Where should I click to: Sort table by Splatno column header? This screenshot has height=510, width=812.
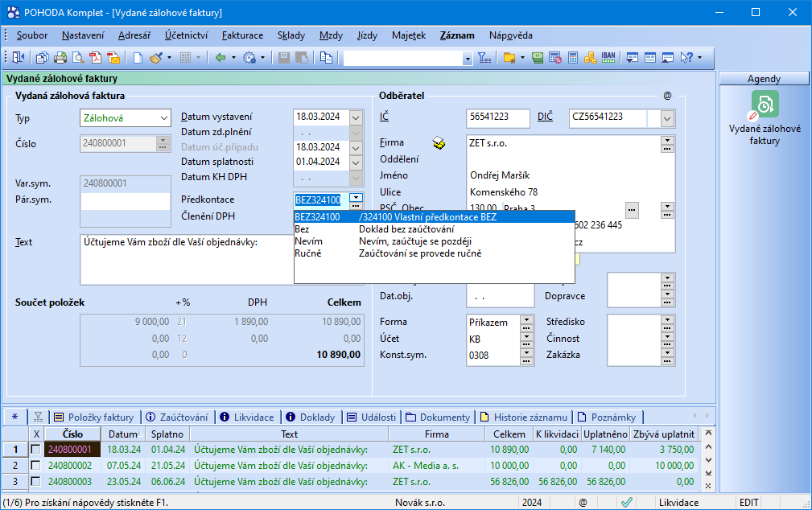tap(167, 434)
